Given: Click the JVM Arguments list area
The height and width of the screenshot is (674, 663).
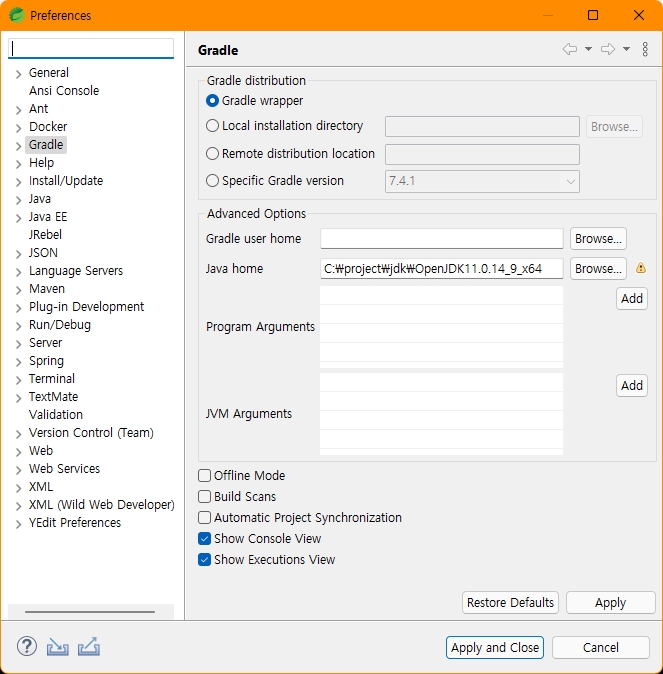Looking at the screenshot, I should pyautogui.click(x=442, y=414).
